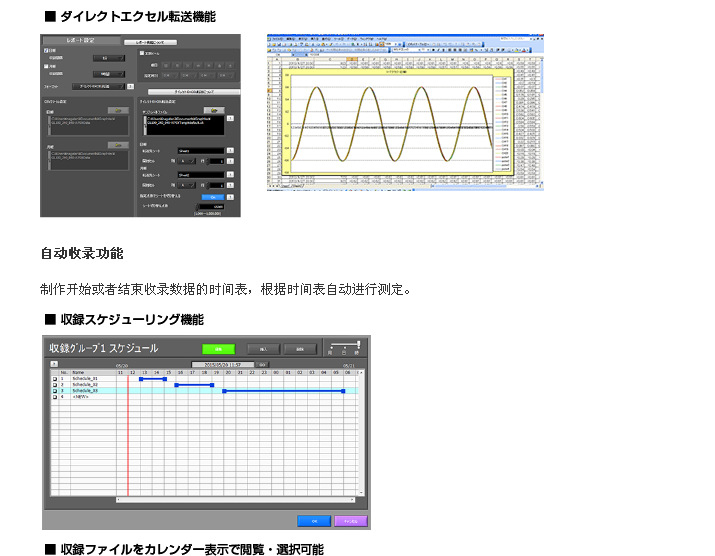Check the box for schedule row 2
Image resolution: width=715 pixels, height=556 pixels.
(x=55, y=385)
